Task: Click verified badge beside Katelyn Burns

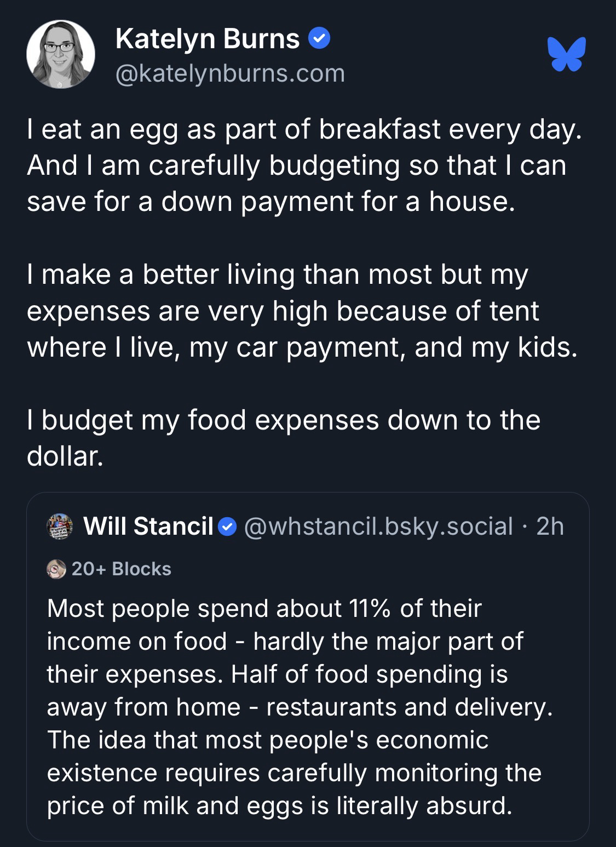Action: [x=319, y=39]
